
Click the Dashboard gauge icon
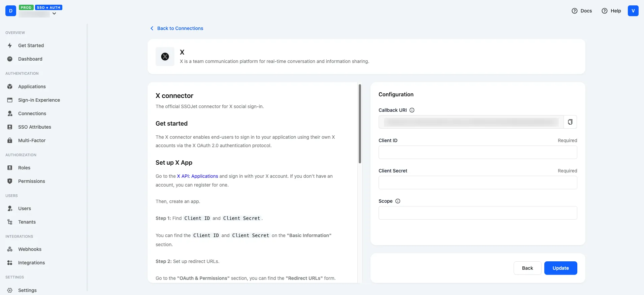tap(10, 59)
